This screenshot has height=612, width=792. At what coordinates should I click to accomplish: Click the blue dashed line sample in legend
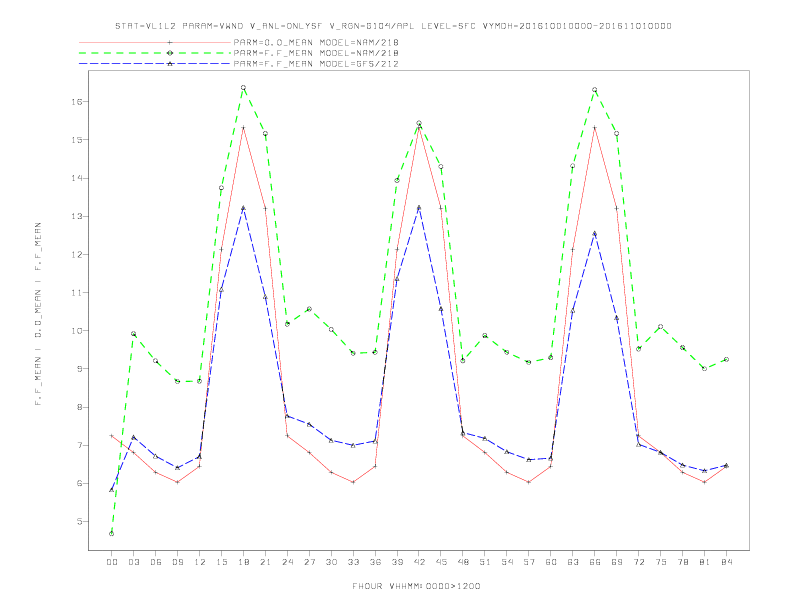(155, 64)
